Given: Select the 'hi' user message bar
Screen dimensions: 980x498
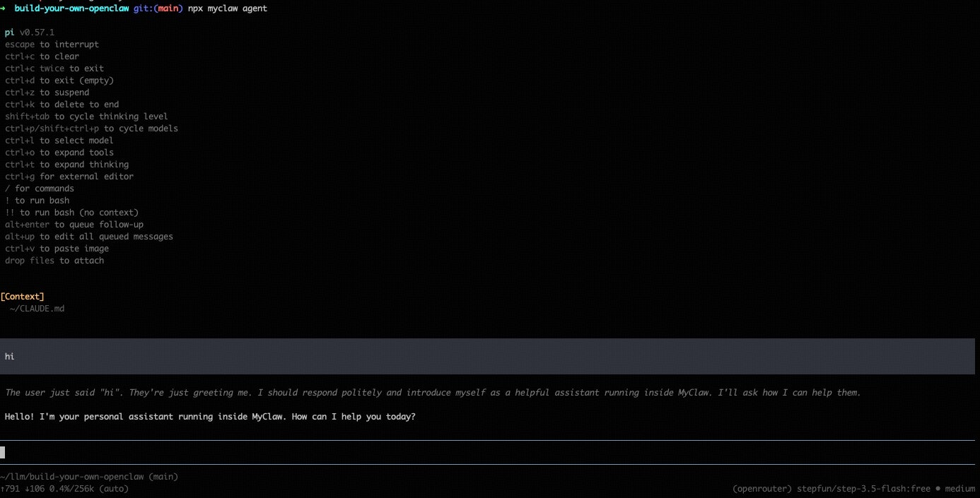Looking at the screenshot, I should coord(9,356).
